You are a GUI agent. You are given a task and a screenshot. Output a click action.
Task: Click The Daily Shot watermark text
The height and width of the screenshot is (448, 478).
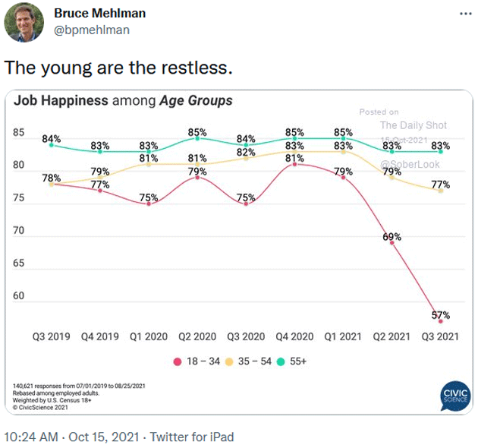413,125
